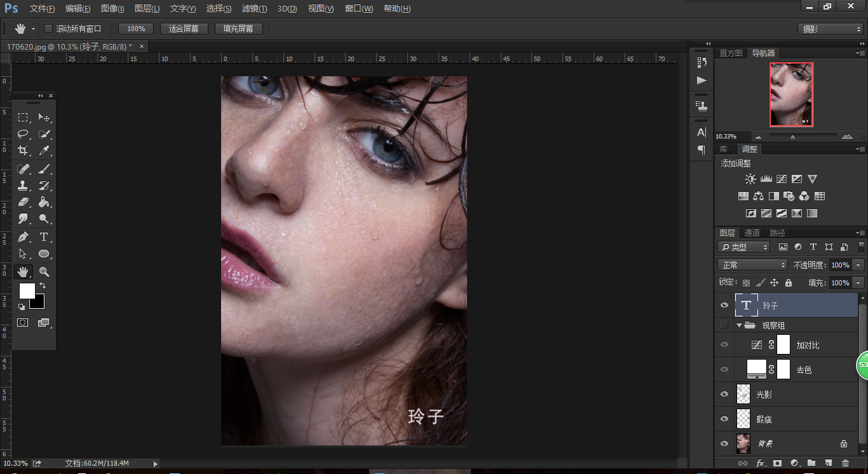
Task: Enable 滚动所有窗口 checkbox
Action: click(x=48, y=29)
